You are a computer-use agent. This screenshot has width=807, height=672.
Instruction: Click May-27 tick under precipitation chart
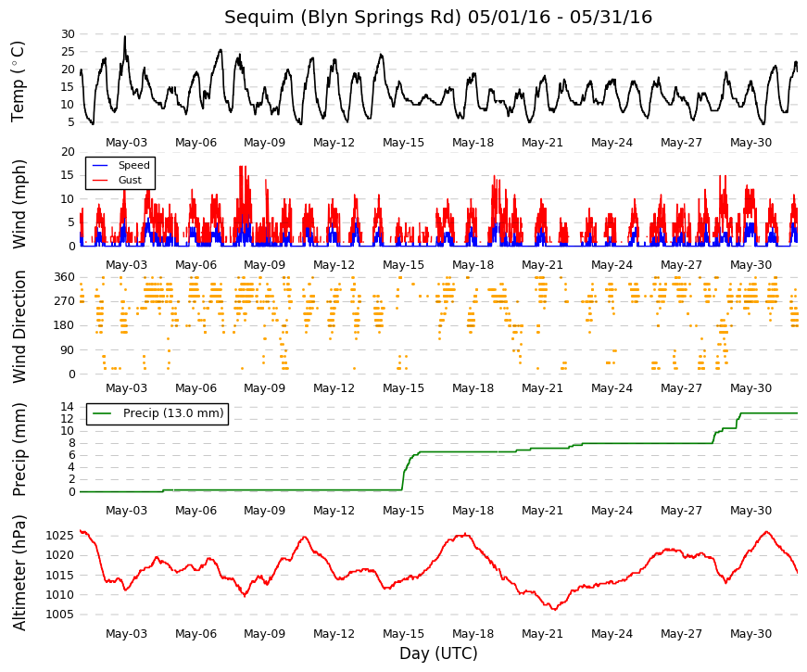(x=681, y=511)
